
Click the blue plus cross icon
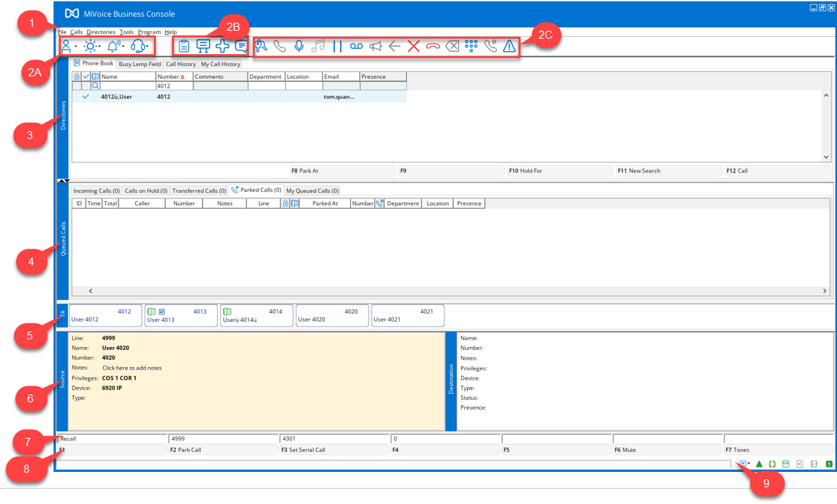[222, 46]
